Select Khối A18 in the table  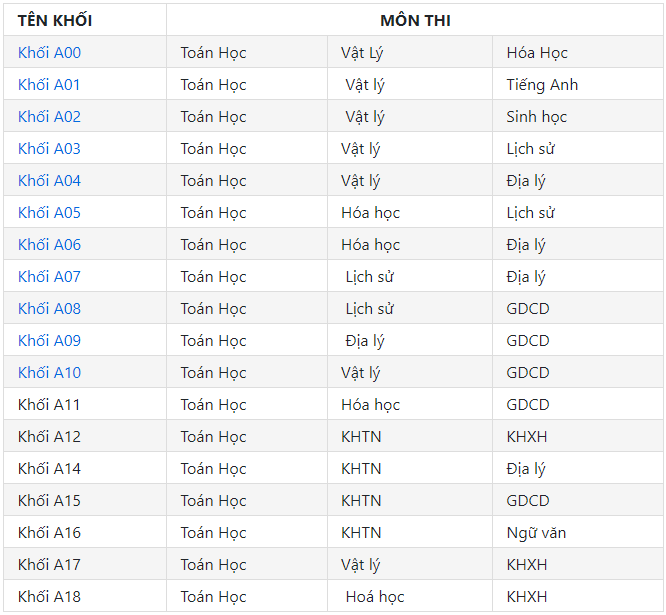tap(49, 597)
